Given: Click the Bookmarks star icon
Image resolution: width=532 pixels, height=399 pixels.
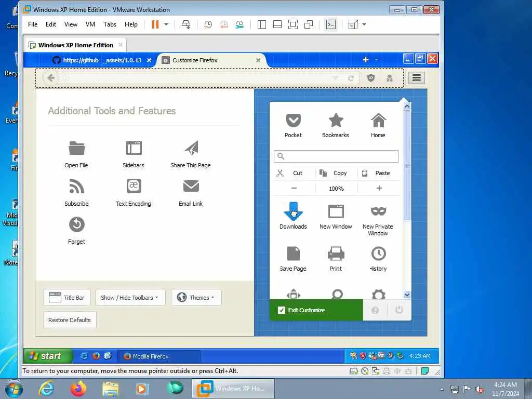Looking at the screenshot, I should (336, 120).
